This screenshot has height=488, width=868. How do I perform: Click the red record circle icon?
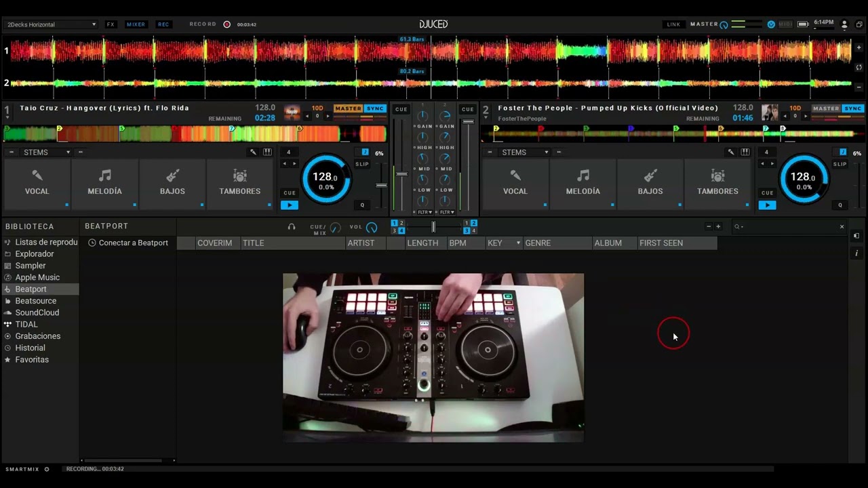pos(227,24)
